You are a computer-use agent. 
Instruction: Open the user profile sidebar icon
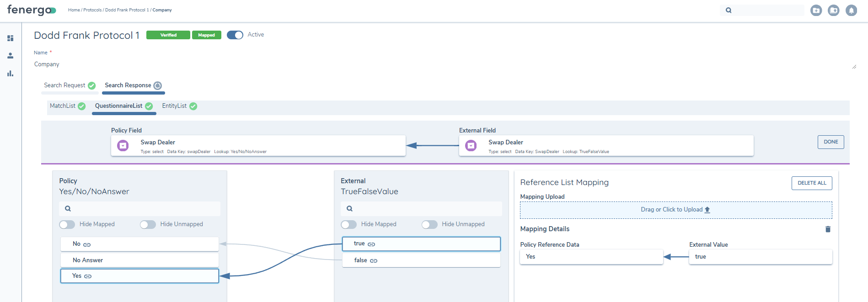[10, 56]
